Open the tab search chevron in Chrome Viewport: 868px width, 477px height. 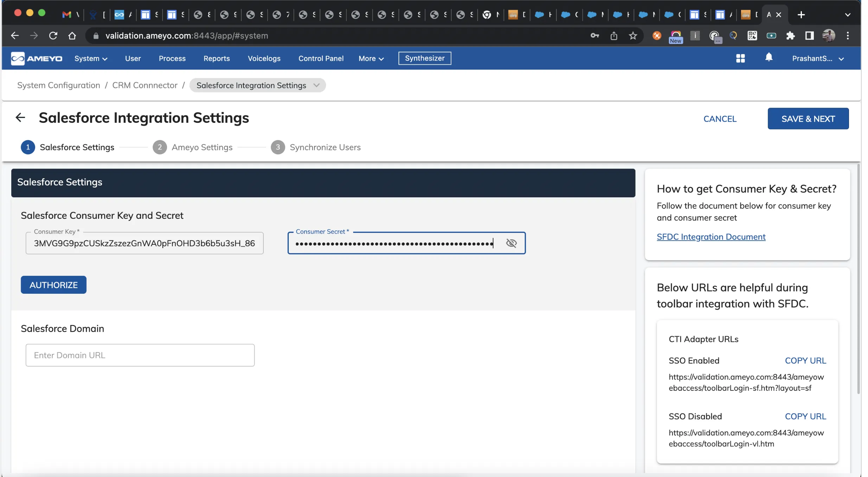[848, 15]
